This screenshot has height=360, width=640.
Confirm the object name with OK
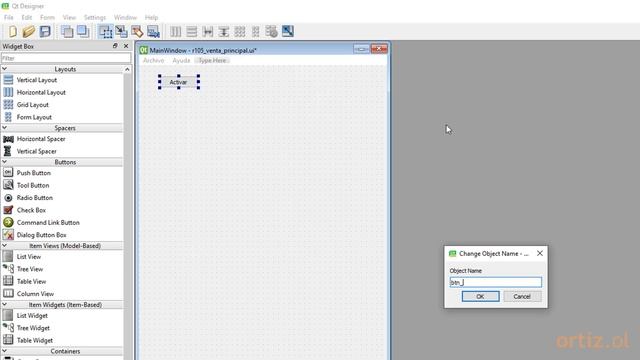(x=480, y=296)
